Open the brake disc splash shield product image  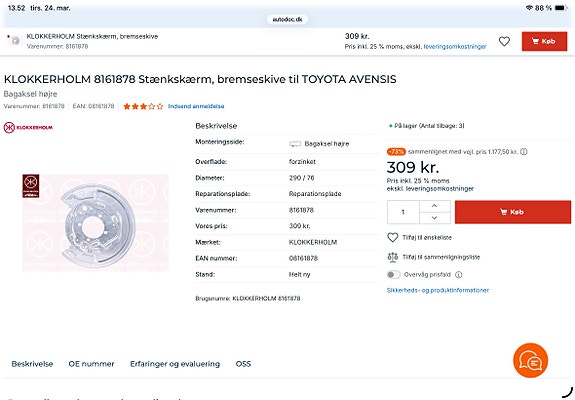pos(95,223)
